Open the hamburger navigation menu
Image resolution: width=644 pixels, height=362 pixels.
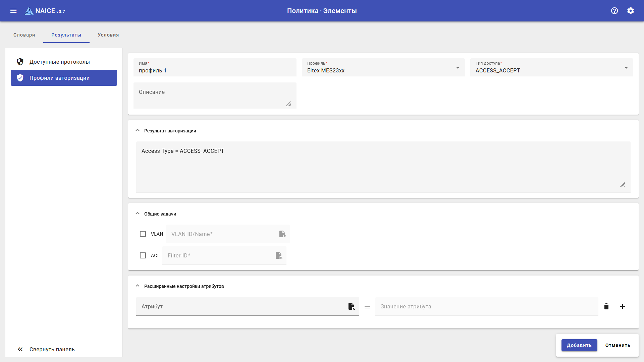[x=13, y=11]
